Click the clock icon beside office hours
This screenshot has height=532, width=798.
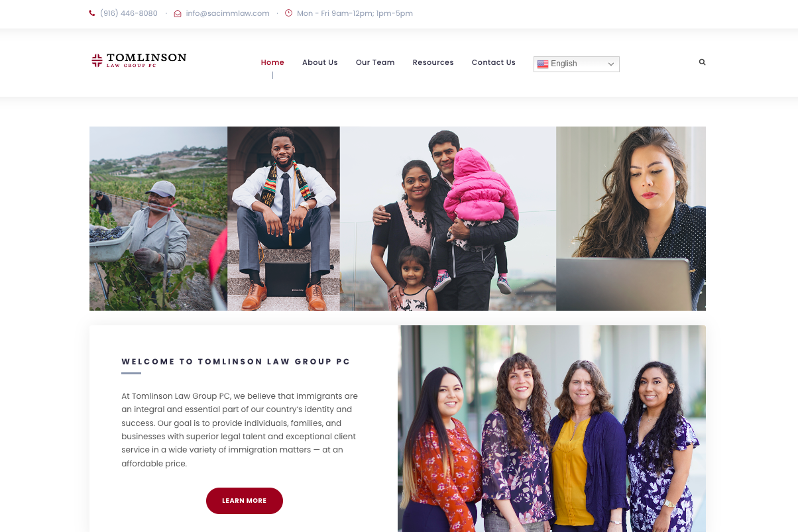[288, 13]
